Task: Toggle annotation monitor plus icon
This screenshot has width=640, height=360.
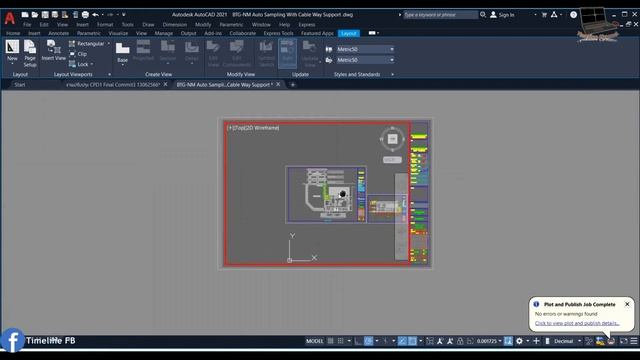Action: 536,341
